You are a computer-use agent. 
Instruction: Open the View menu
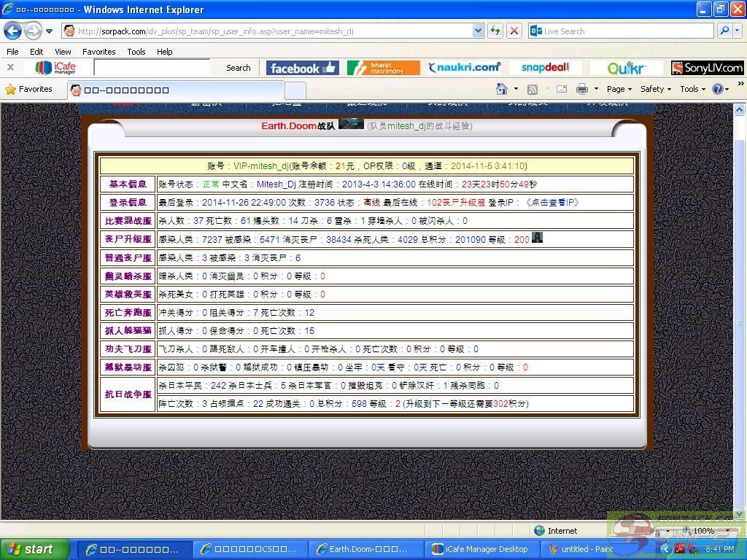coord(63,52)
